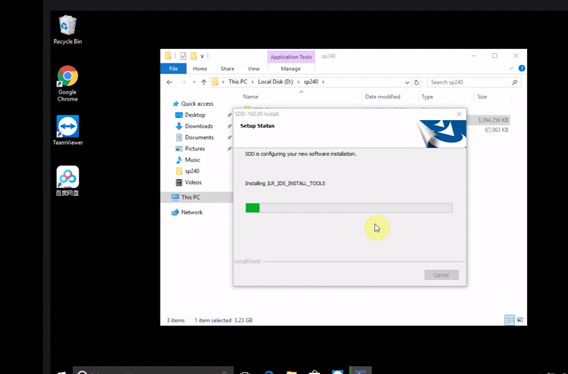Open the Baidu Netdisk desktop shortcut
The width and height of the screenshot is (568, 374).
67,181
